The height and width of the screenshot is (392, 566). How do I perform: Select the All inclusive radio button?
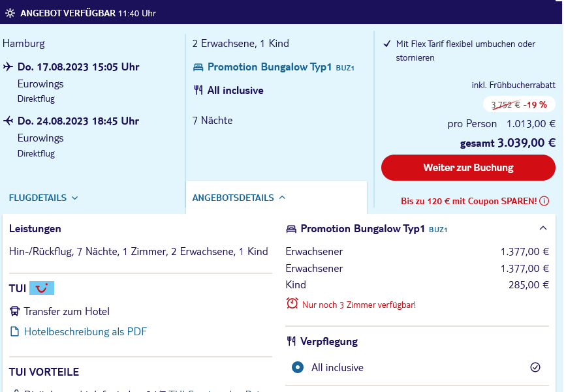pos(298,367)
